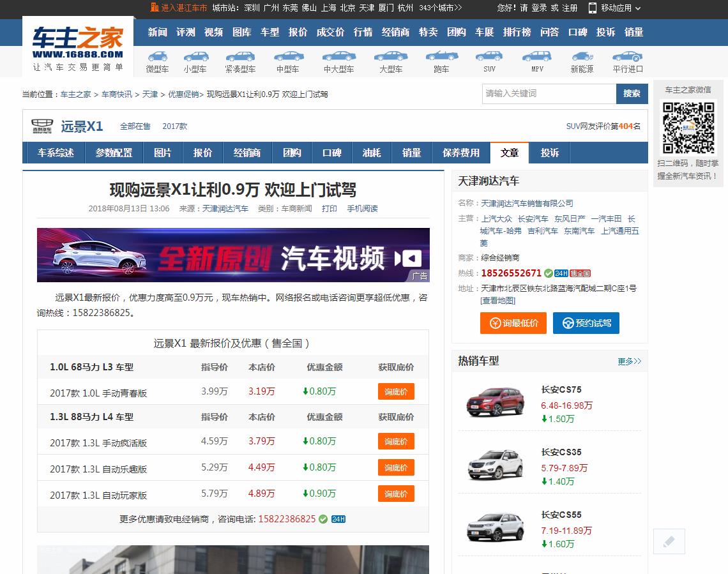Switch to the 保养费用 tab
The image size is (728, 574).
461,153
